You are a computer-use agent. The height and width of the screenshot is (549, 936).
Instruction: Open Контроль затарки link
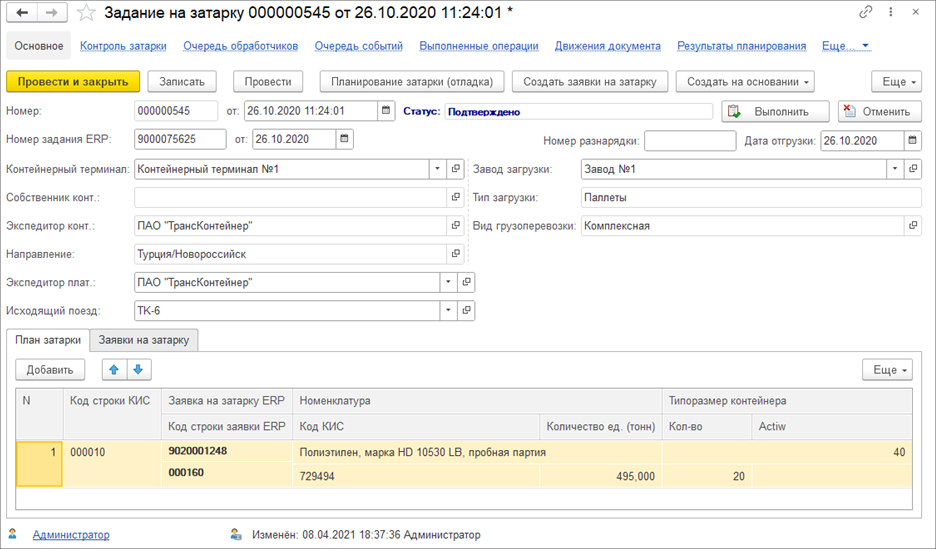pyautogui.click(x=123, y=46)
